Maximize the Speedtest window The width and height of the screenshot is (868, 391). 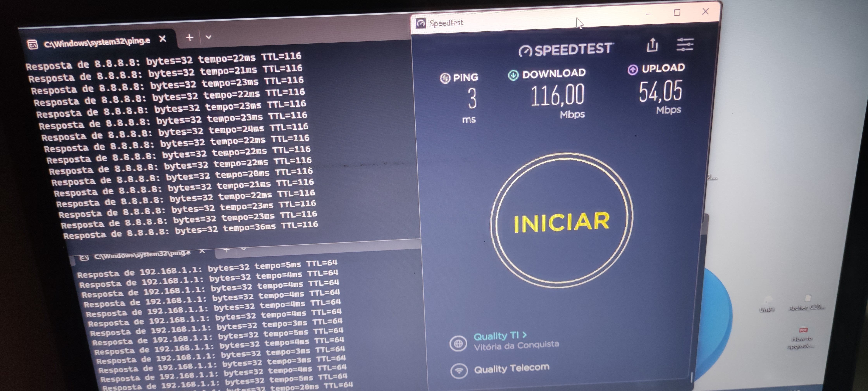pos(677,12)
